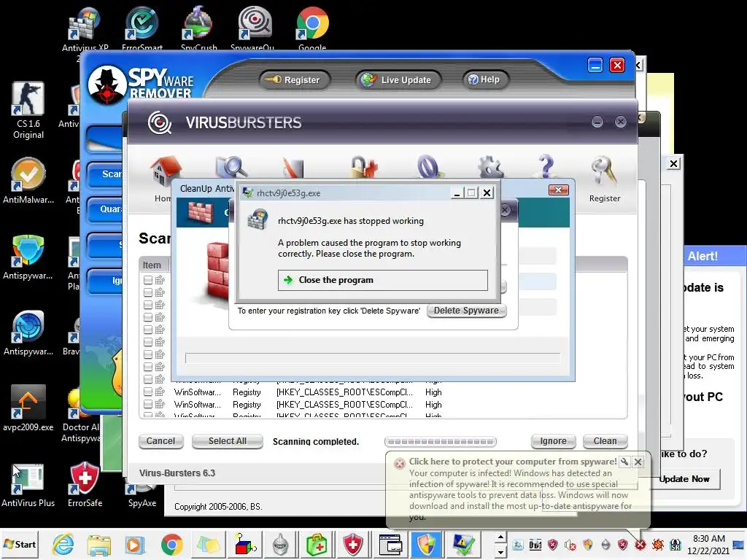Open Internet Explorer from the taskbar
The height and width of the screenshot is (560, 747).
point(63,544)
